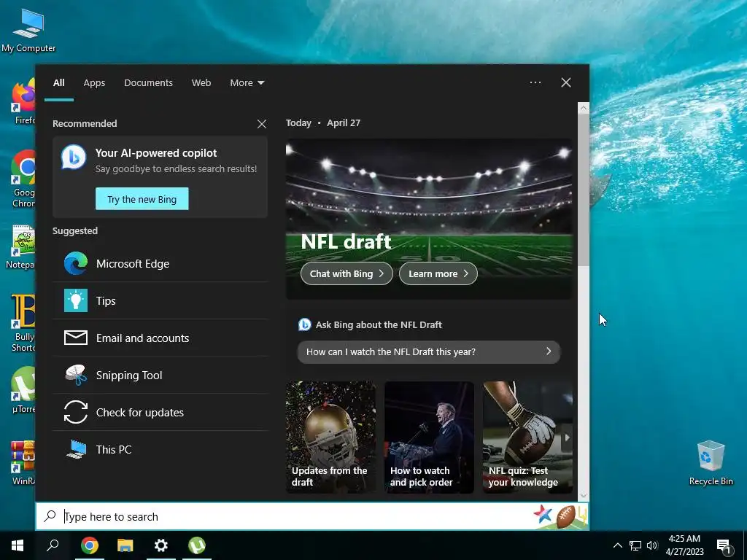
Task: Open Firefox desktop shortcut
Action: 23,102
